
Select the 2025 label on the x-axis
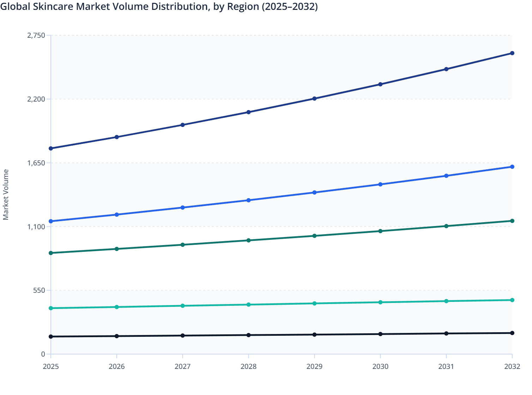point(51,367)
